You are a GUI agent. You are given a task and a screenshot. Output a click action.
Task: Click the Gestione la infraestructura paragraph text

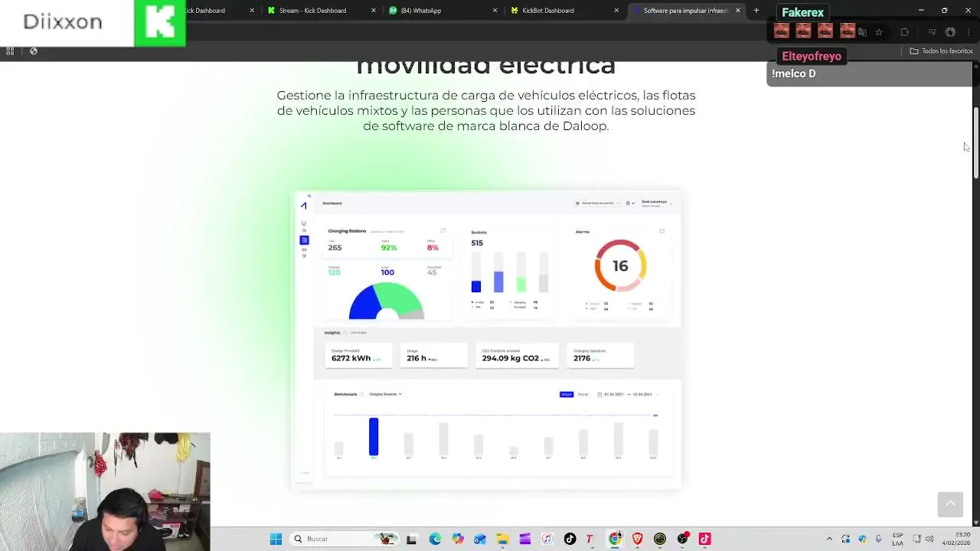(x=486, y=110)
